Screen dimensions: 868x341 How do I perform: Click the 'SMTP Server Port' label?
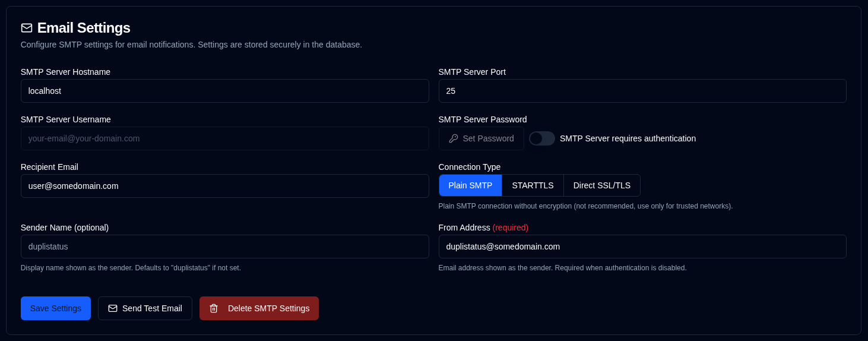tap(472, 72)
